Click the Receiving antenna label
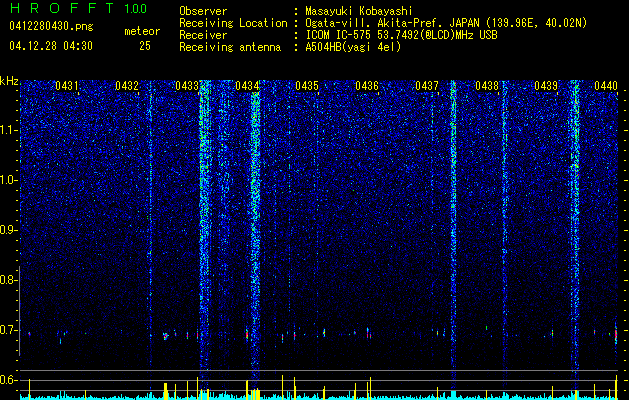 click(x=230, y=47)
